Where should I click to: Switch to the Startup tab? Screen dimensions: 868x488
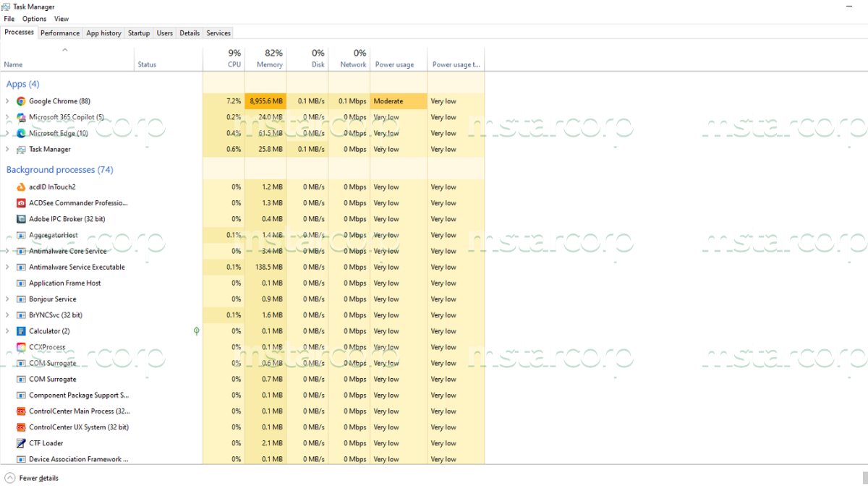click(x=139, y=33)
